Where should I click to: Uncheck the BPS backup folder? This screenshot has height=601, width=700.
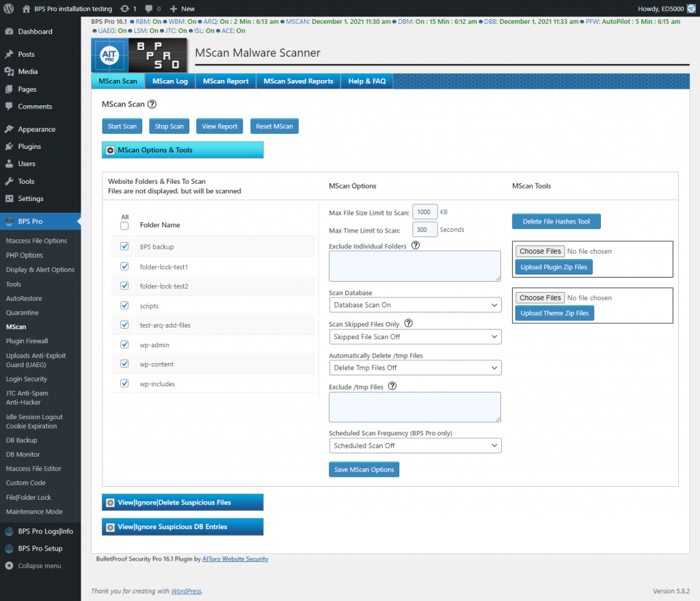(124, 248)
